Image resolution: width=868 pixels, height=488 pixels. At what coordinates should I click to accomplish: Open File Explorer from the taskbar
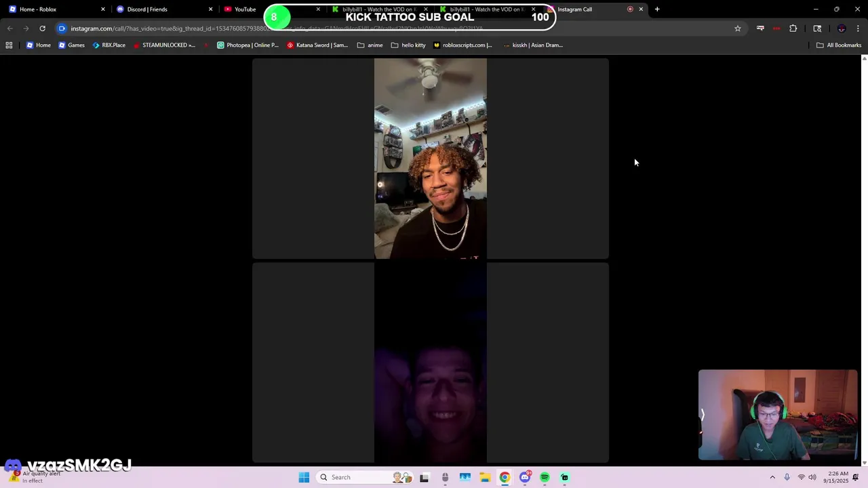pyautogui.click(x=485, y=477)
